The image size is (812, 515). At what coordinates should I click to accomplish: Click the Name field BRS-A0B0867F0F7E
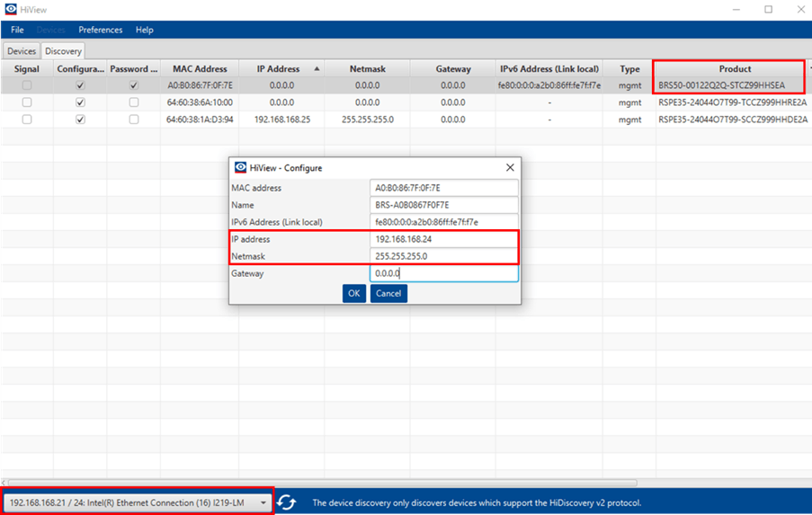coord(444,205)
